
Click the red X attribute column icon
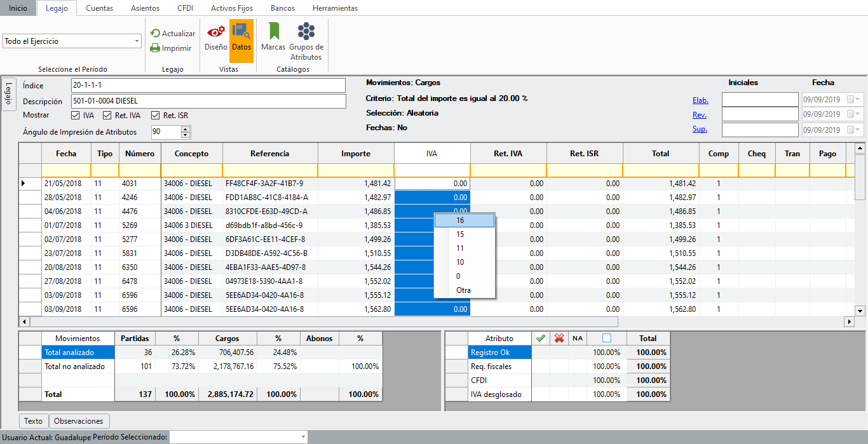[x=559, y=339]
